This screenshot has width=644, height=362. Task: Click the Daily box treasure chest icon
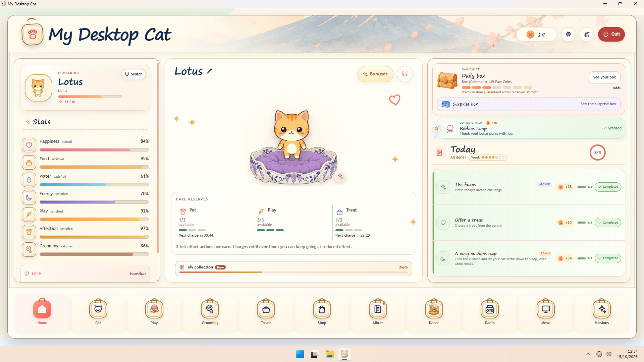point(447,81)
